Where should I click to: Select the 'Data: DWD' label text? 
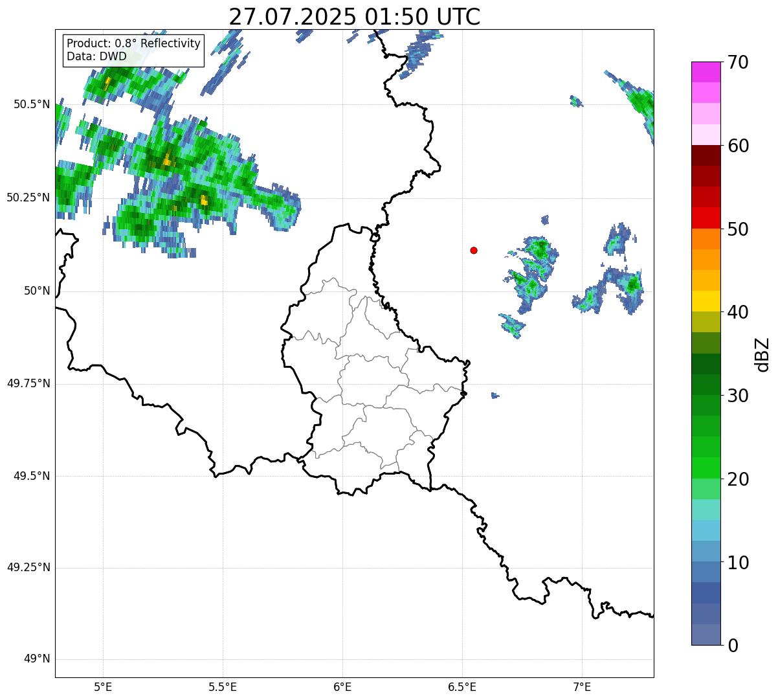pos(96,56)
